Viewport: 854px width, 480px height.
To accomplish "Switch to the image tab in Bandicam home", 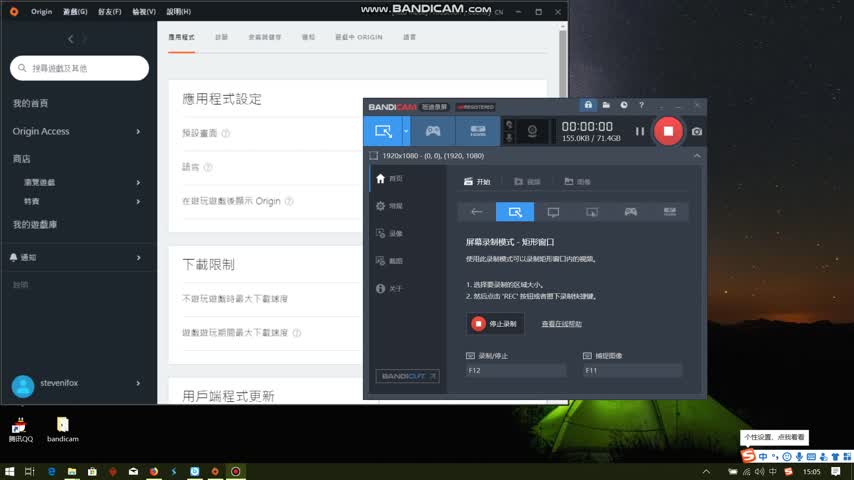I will click(577, 181).
